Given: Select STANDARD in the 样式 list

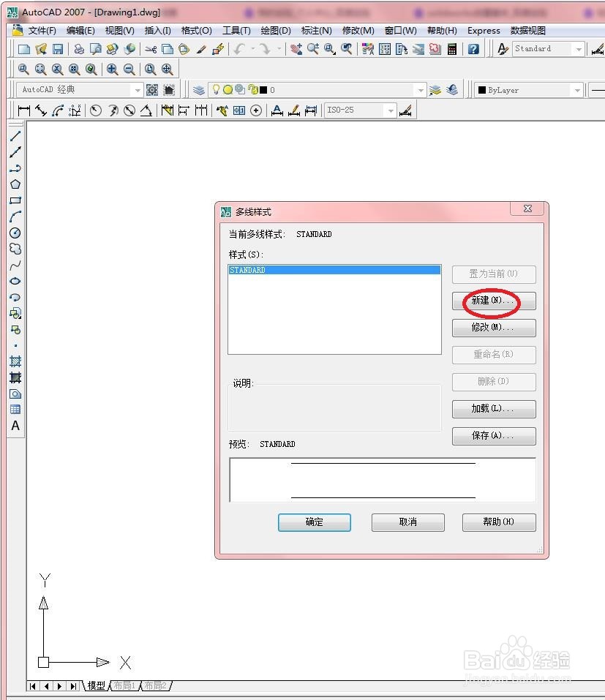Looking at the screenshot, I should (334, 270).
